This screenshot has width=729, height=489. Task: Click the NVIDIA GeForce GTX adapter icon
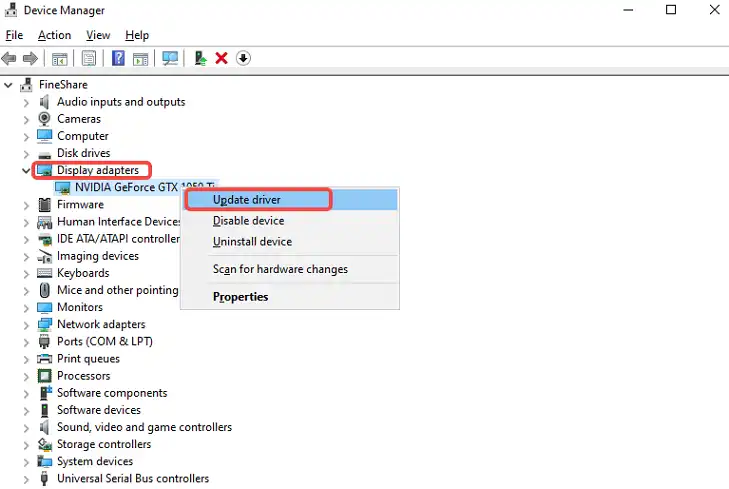point(62,188)
